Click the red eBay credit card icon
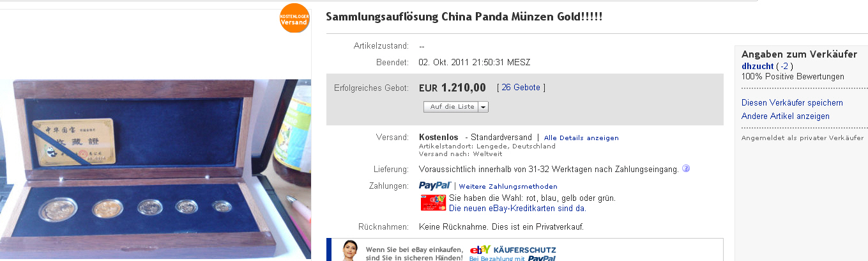This screenshot has height=261, width=868. click(x=433, y=203)
